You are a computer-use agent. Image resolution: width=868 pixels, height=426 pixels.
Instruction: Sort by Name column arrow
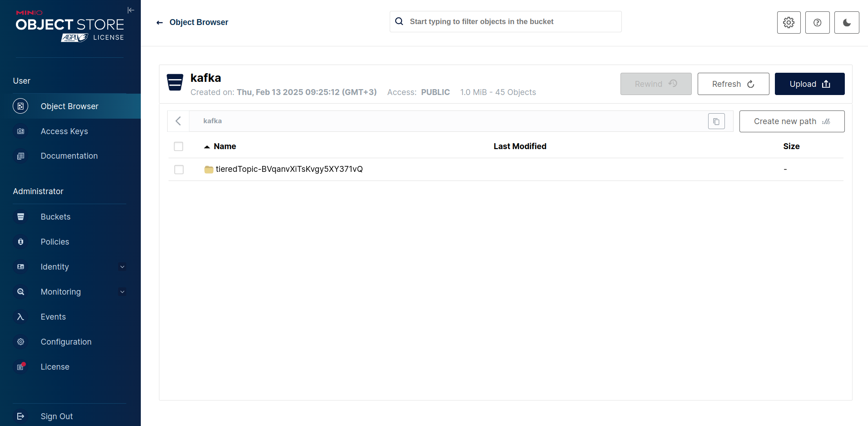pyautogui.click(x=207, y=147)
